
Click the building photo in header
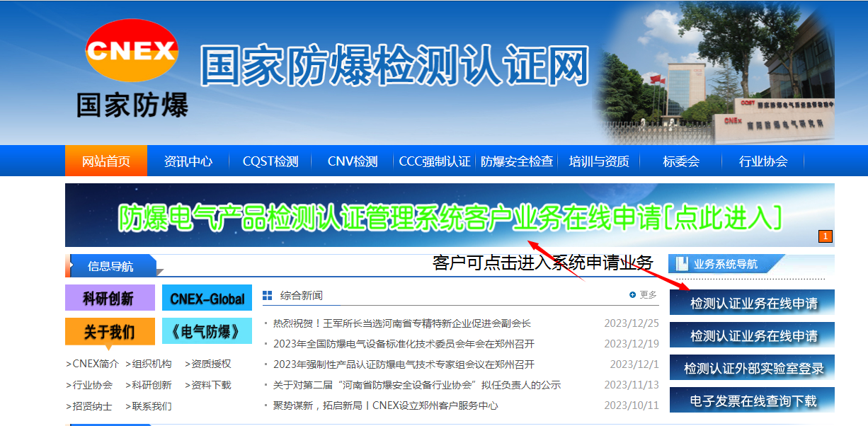[x=714, y=74]
